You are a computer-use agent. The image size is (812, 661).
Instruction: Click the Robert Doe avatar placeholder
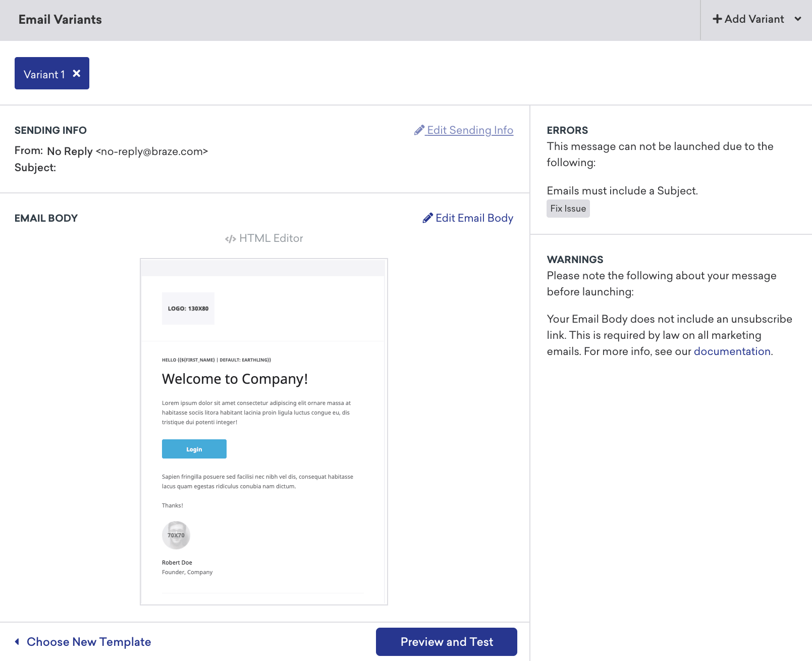click(x=175, y=535)
